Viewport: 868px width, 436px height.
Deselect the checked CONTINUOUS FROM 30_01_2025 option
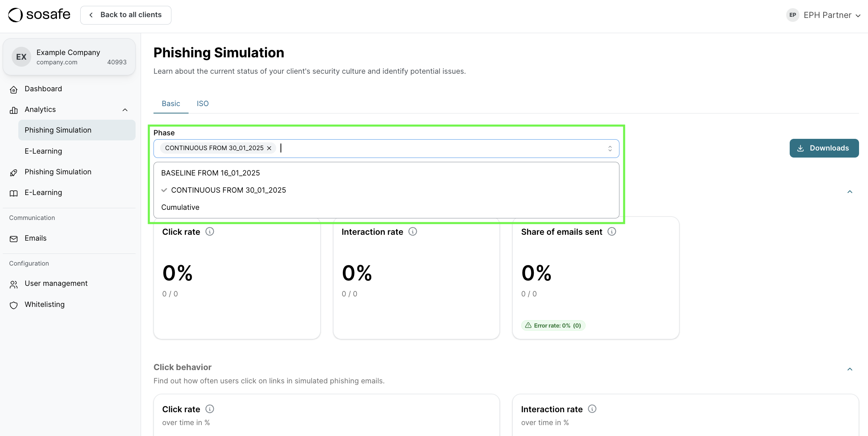228,190
